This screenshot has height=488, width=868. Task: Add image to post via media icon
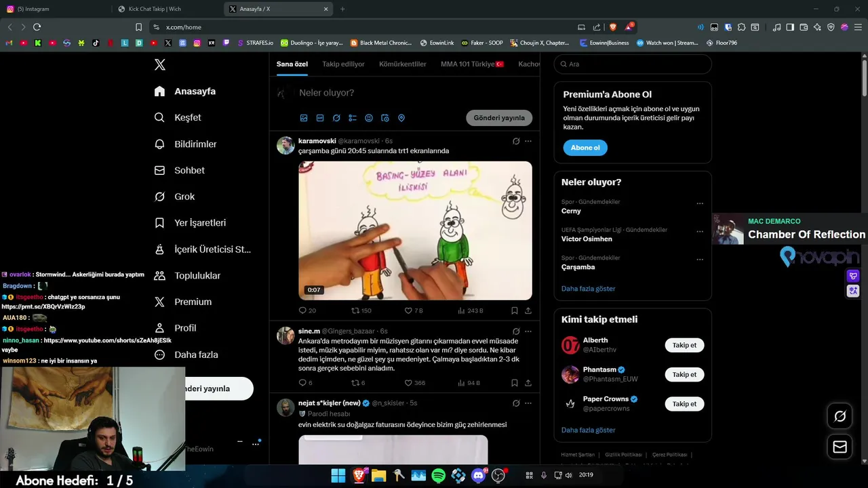point(304,118)
